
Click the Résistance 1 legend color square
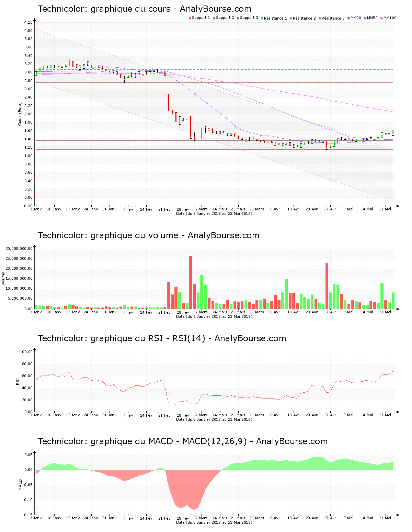pos(262,18)
